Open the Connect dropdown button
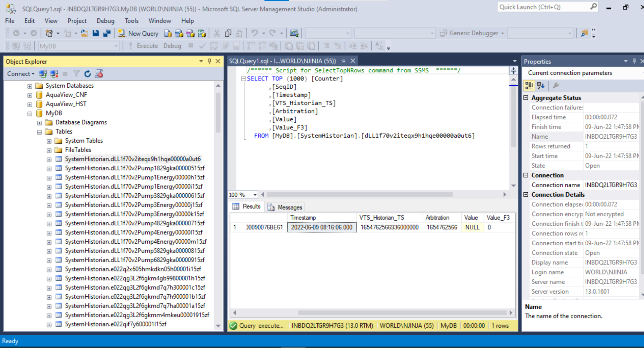The image size is (644, 348). pyautogui.click(x=21, y=74)
